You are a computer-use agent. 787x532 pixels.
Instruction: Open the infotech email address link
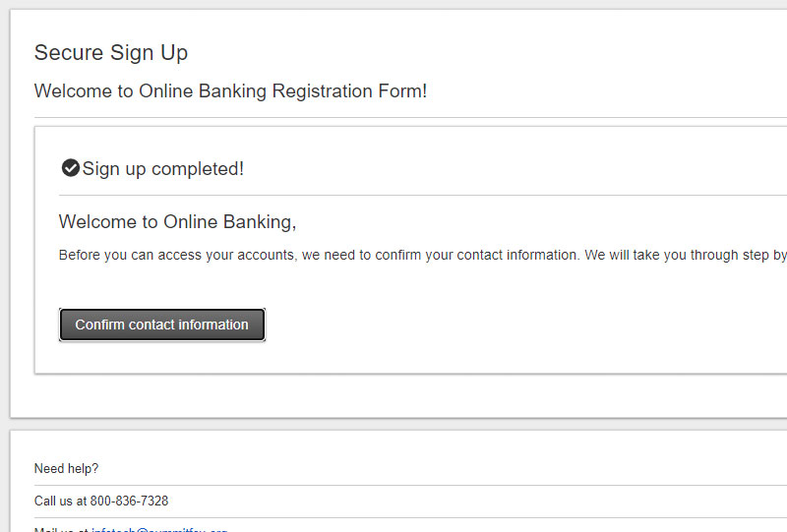click(159, 529)
